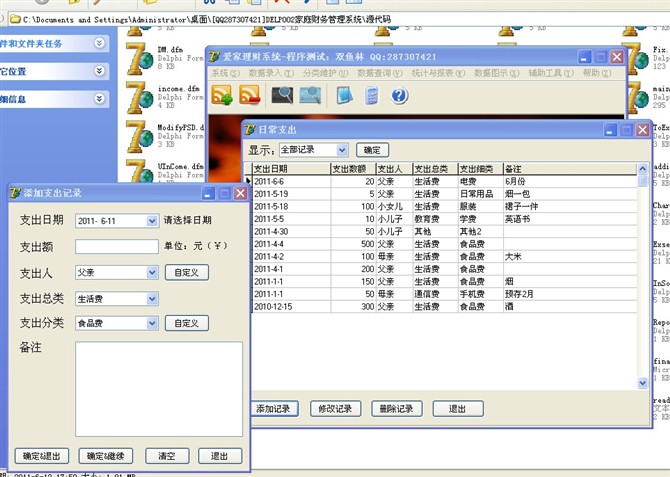Collapse the 文件和文件夹任务 sidebar panel
This screenshot has width=670, height=477.
coord(100,43)
